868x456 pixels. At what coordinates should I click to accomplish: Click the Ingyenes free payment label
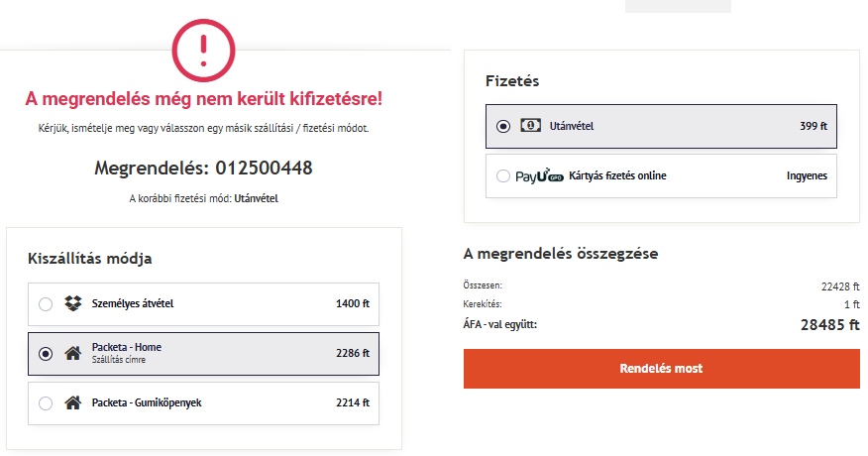click(x=808, y=176)
